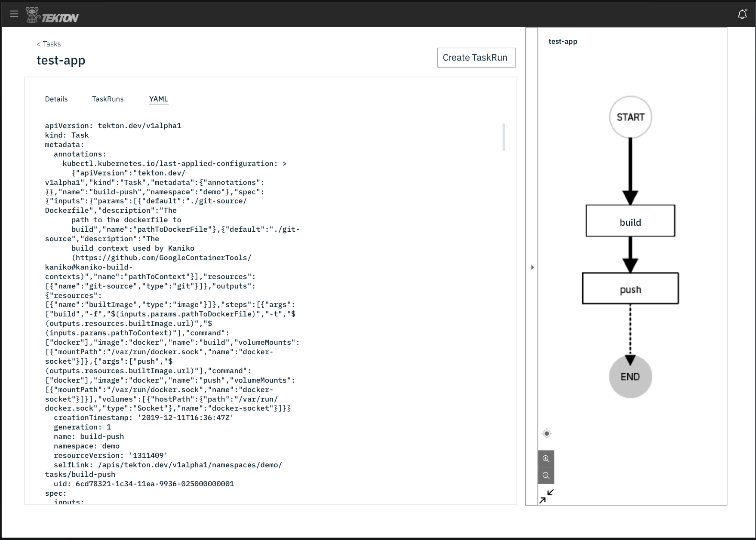Click the YAML view scrollbar
The height and width of the screenshot is (540, 756).
pos(503,138)
